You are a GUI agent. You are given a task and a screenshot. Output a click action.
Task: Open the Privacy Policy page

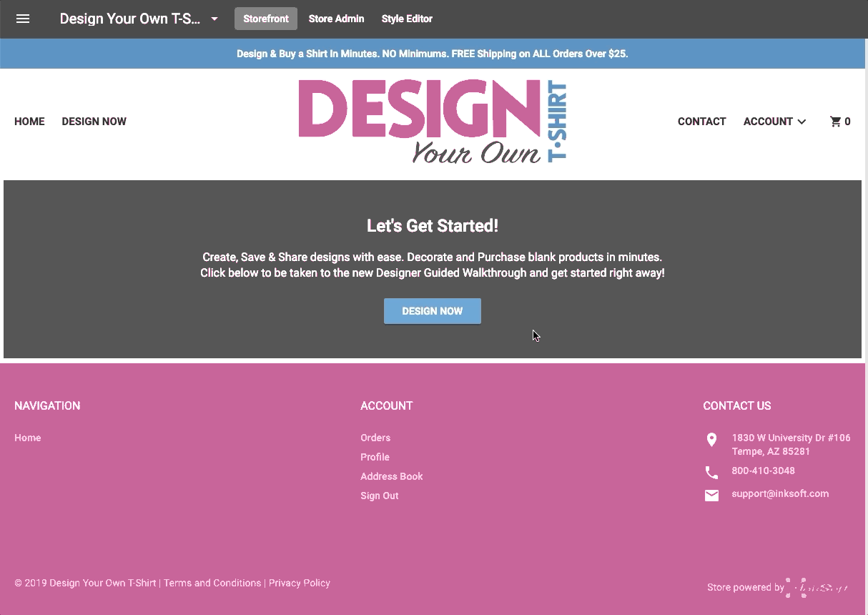click(x=299, y=583)
